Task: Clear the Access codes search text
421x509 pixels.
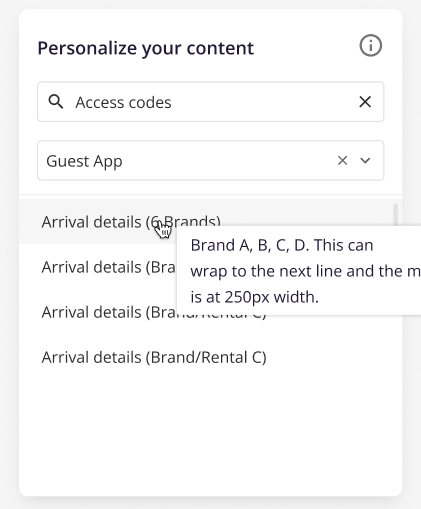Action: click(365, 102)
